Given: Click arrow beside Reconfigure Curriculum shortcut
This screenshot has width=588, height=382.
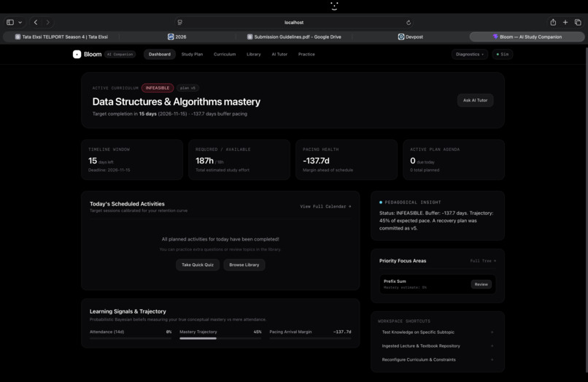Looking at the screenshot, I should (x=492, y=359).
